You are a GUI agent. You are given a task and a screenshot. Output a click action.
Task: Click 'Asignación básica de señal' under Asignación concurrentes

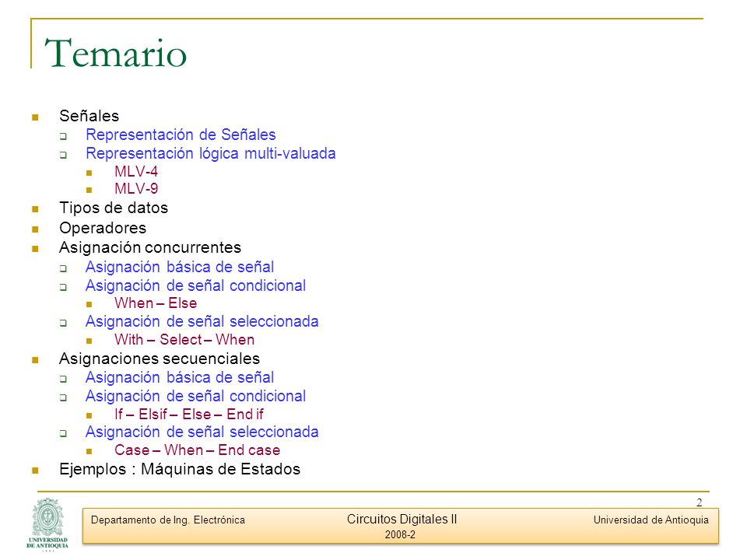[180, 267]
